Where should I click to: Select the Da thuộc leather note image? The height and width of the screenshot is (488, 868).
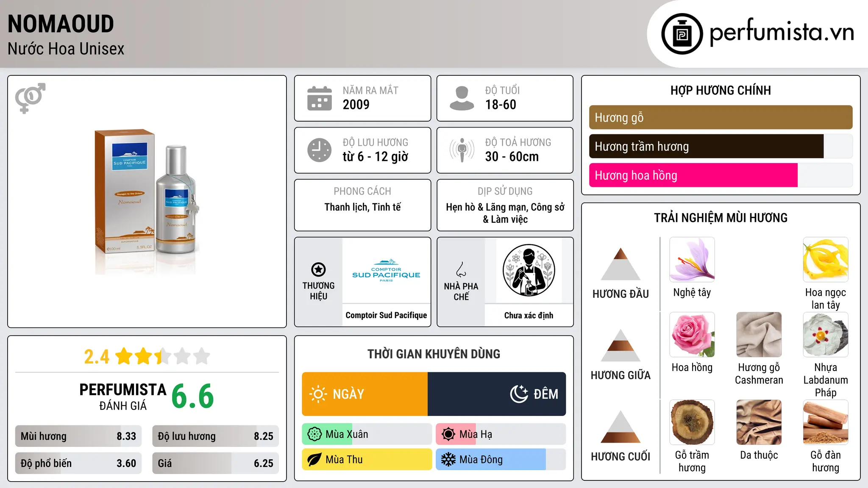click(x=759, y=422)
